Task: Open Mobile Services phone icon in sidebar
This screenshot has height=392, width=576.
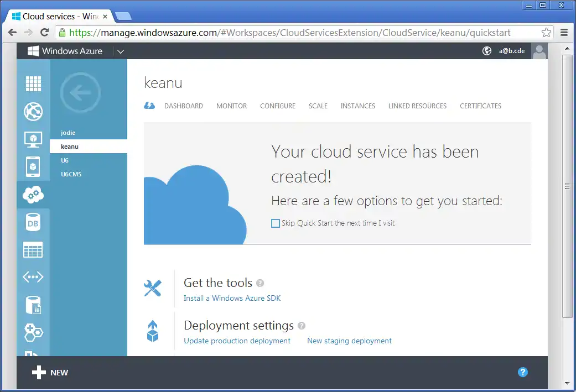Action: [x=33, y=167]
